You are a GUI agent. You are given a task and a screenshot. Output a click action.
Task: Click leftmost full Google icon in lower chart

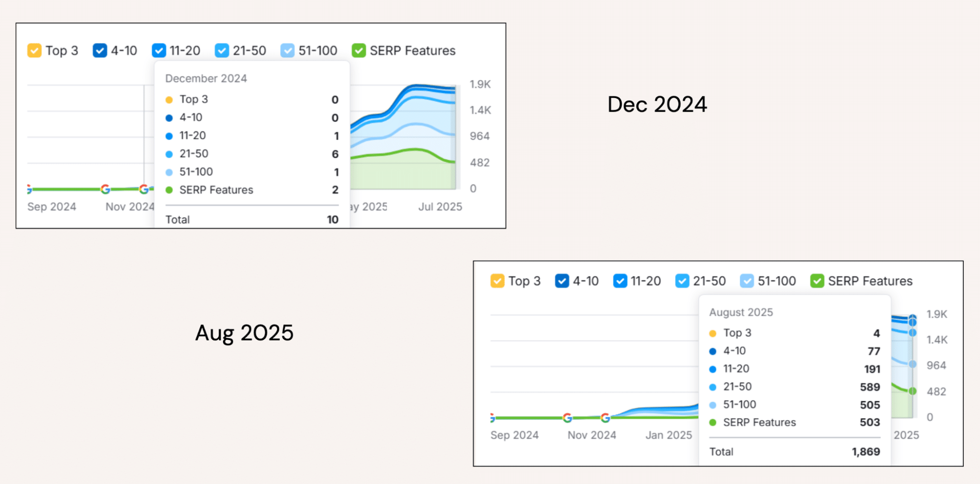click(567, 418)
